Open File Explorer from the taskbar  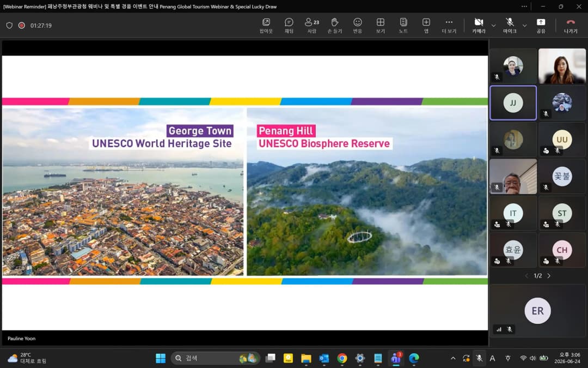tap(306, 358)
